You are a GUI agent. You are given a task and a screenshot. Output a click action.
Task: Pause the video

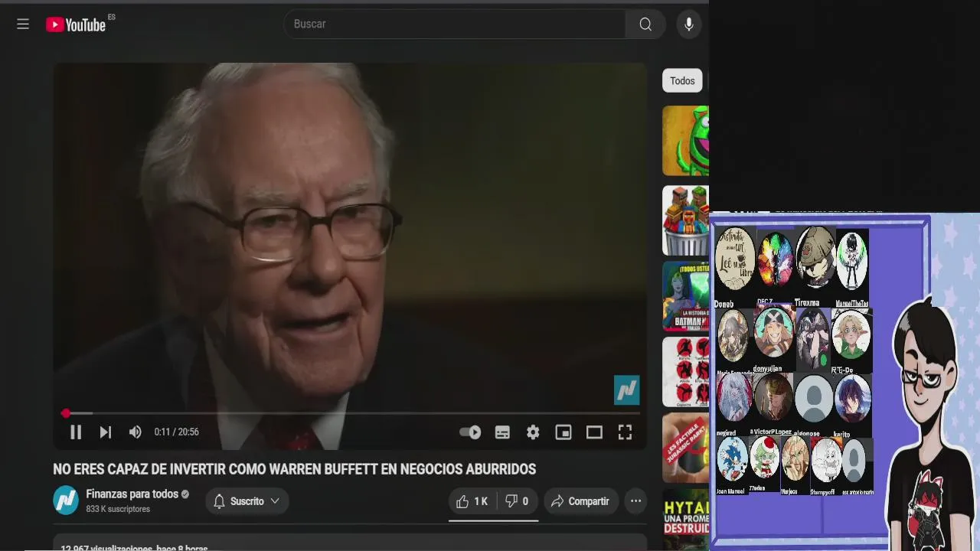pos(76,432)
